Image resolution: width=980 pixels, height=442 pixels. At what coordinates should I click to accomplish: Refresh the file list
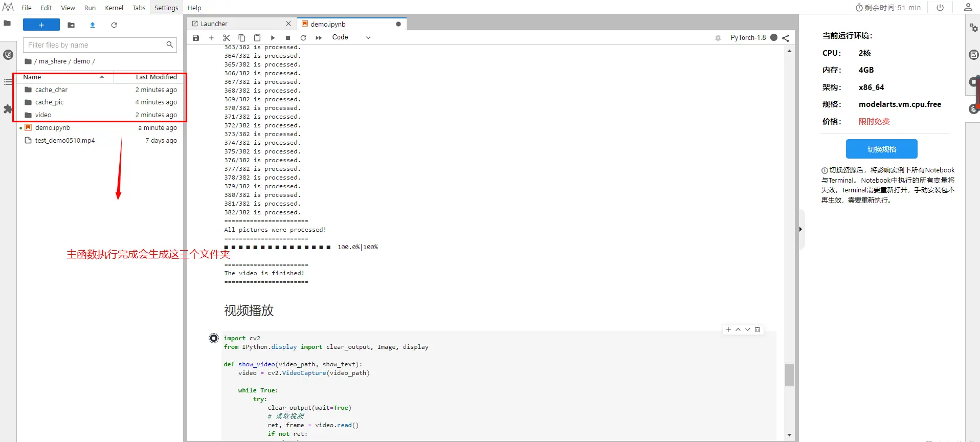(x=114, y=25)
